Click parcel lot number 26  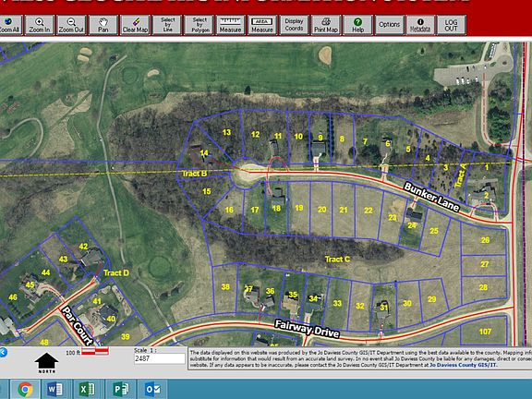click(485, 240)
